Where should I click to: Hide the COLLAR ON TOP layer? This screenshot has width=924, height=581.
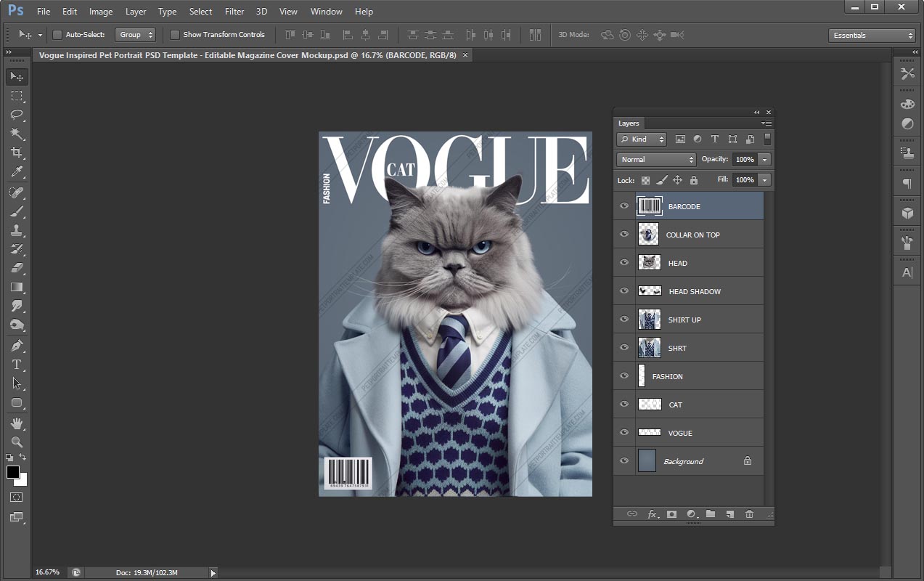624,235
